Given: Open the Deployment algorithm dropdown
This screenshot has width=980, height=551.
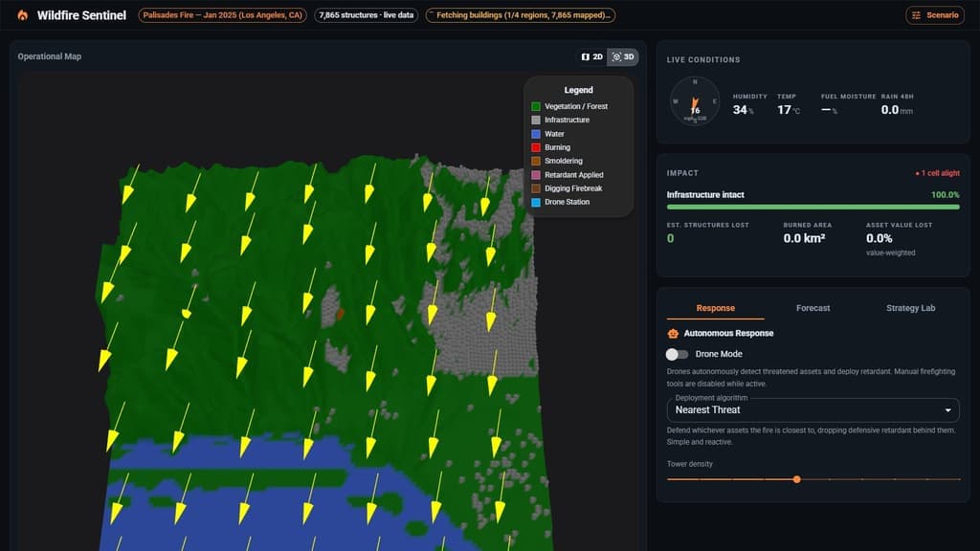Looking at the screenshot, I should pos(813,409).
